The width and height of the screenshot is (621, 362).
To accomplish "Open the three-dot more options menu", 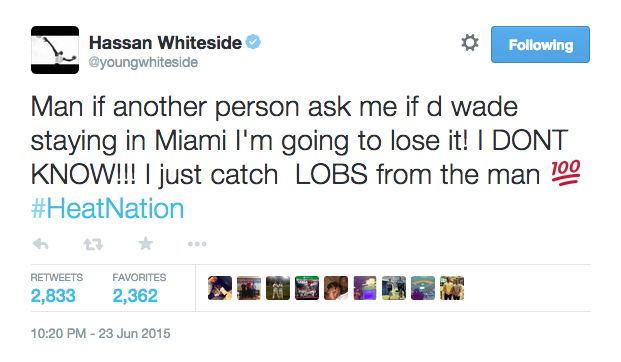I will click(x=197, y=244).
